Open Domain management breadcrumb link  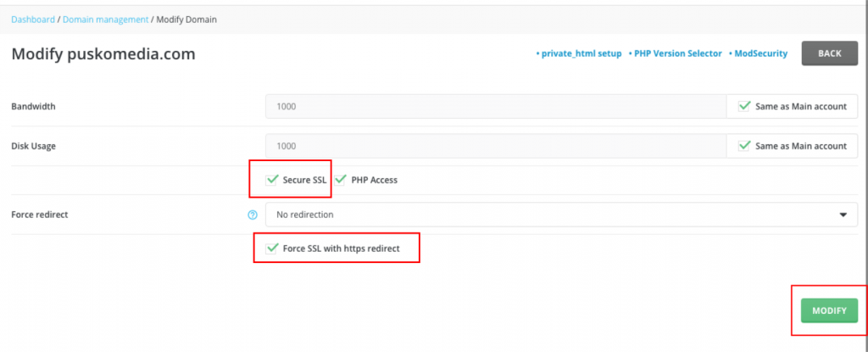coord(106,20)
